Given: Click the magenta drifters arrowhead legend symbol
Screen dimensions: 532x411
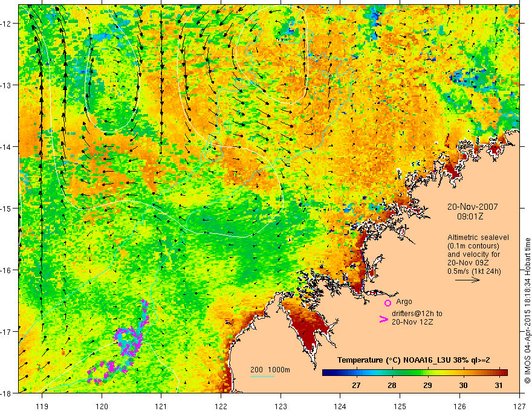Looking at the screenshot, I should [383, 319].
